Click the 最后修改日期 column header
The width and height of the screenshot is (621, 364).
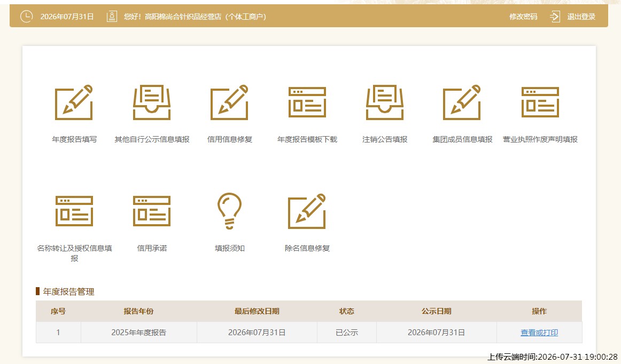click(x=257, y=311)
